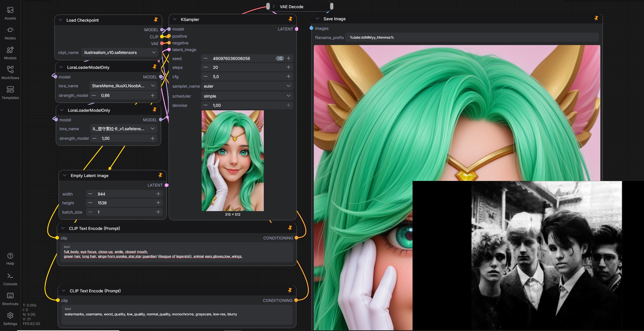Unpin the KSampler node
This screenshot has height=331, width=644.
[290, 19]
